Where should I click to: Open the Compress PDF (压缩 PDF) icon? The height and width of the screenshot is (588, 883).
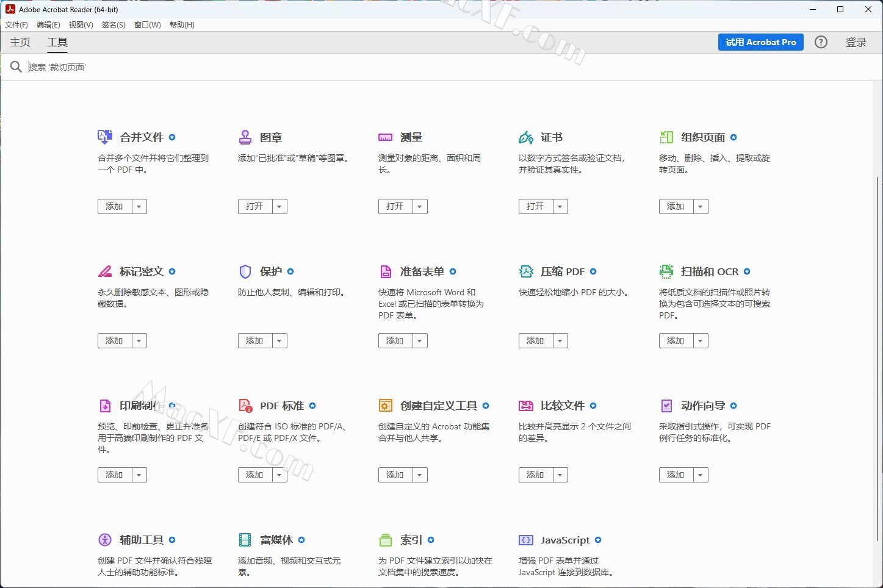(x=526, y=271)
